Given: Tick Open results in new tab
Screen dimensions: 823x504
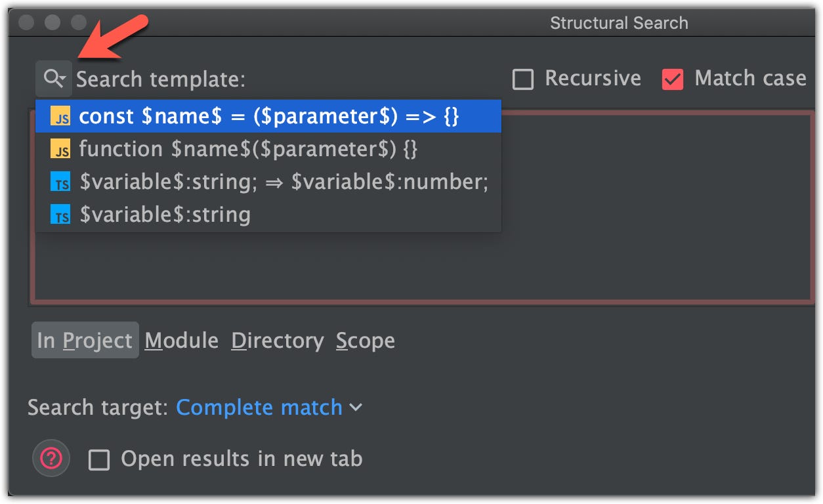Looking at the screenshot, I should tap(99, 459).
